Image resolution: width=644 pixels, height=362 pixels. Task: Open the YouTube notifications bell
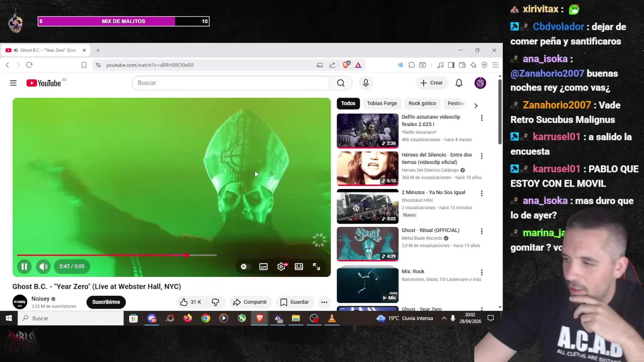[459, 83]
